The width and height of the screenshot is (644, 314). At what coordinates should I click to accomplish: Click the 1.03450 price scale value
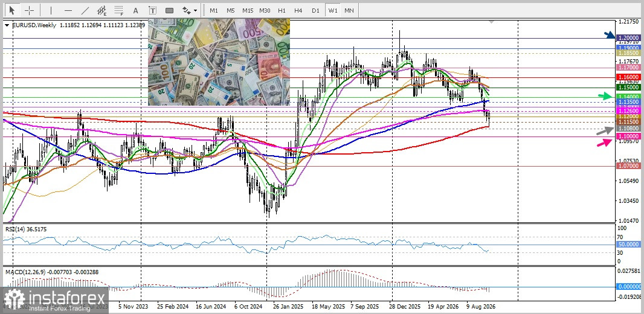(x=628, y=201)
